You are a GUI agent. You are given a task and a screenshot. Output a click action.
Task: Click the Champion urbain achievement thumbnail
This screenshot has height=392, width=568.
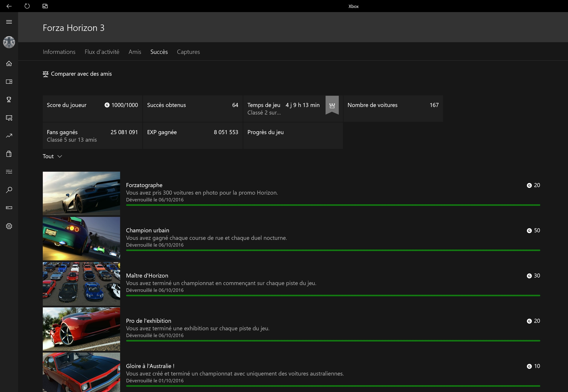click(81, 238)
